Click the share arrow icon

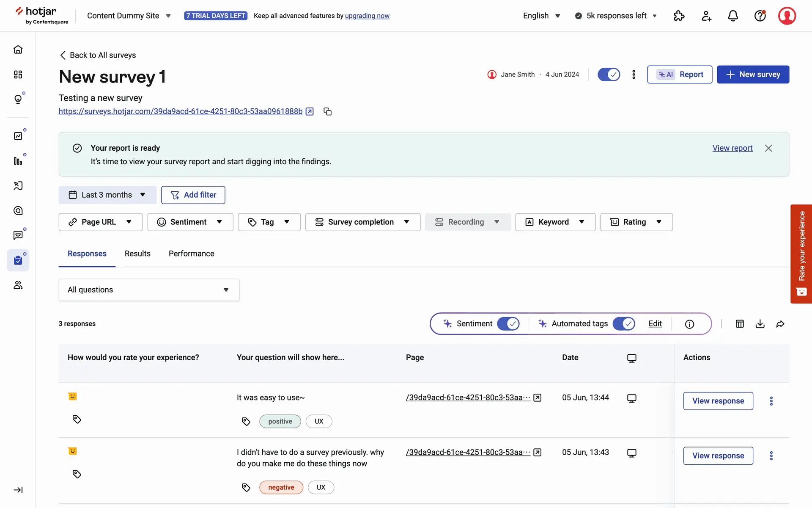(780, 324)
